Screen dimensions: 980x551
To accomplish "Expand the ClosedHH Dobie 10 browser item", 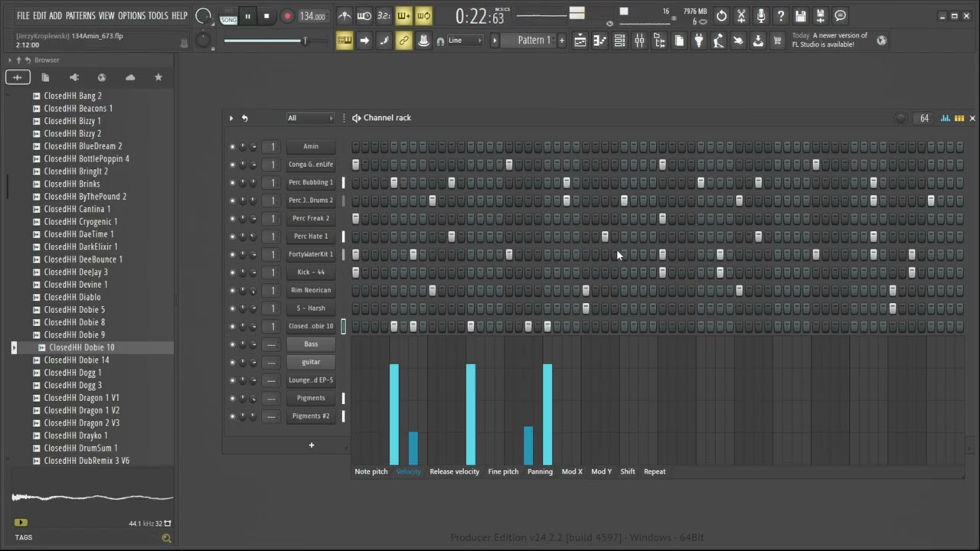I will 14,347.
